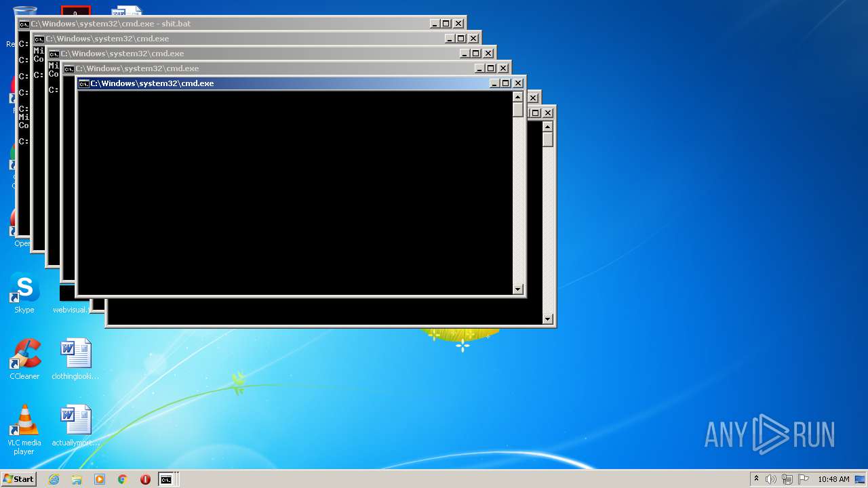This screenshot has width=868, height=488.
Task: Open the Start menu
Action: pos(19,479)
